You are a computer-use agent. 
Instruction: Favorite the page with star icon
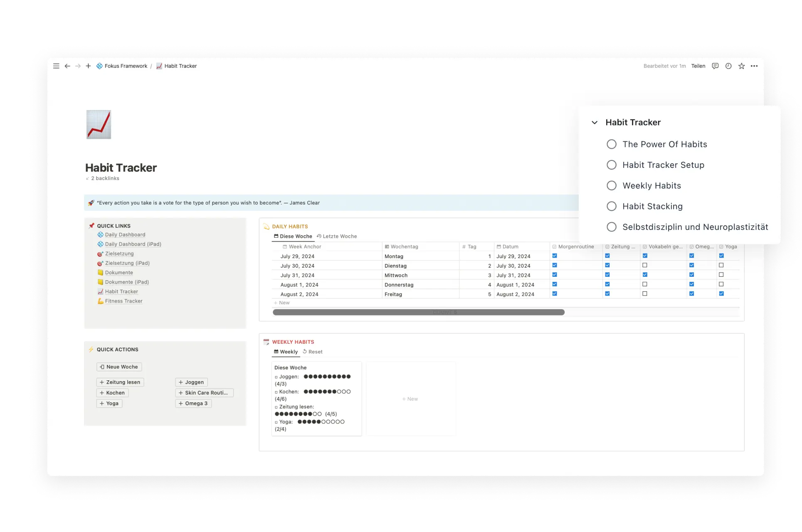coord(741,66)
